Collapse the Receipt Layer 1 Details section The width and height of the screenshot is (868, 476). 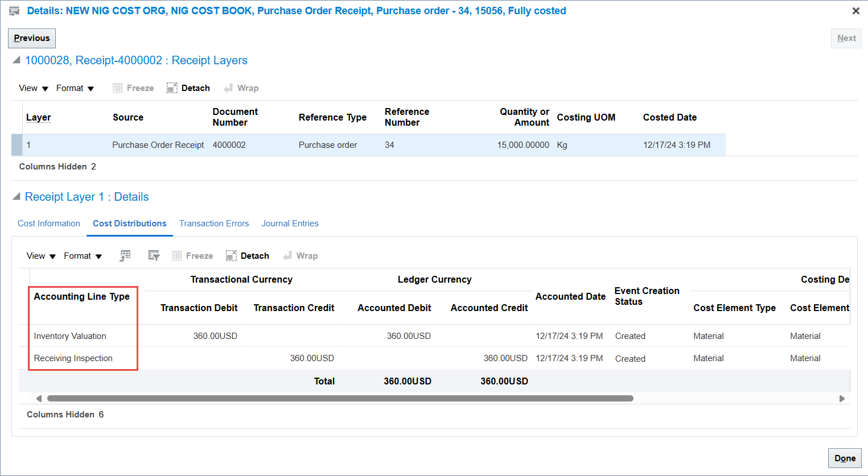[x=16, y=196]
